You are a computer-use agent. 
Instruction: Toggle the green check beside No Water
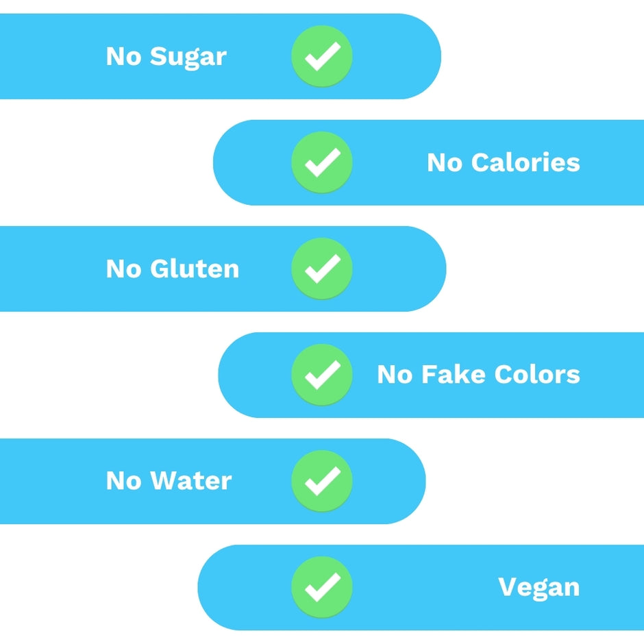[322, 481]
